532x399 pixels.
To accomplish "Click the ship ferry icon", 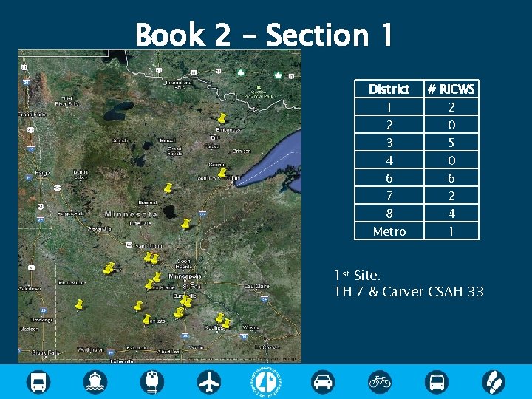I will pyautogui.click(x=95, y=383).
